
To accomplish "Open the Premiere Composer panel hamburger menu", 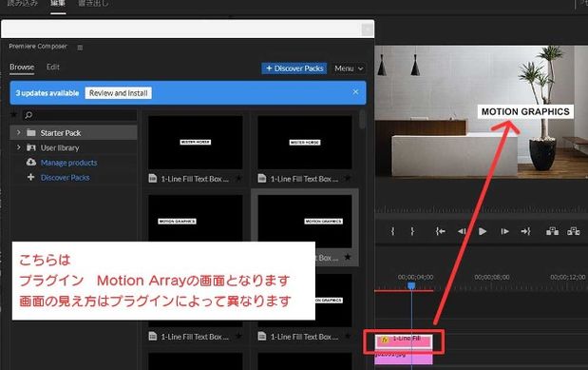I will tap(80, 48).
